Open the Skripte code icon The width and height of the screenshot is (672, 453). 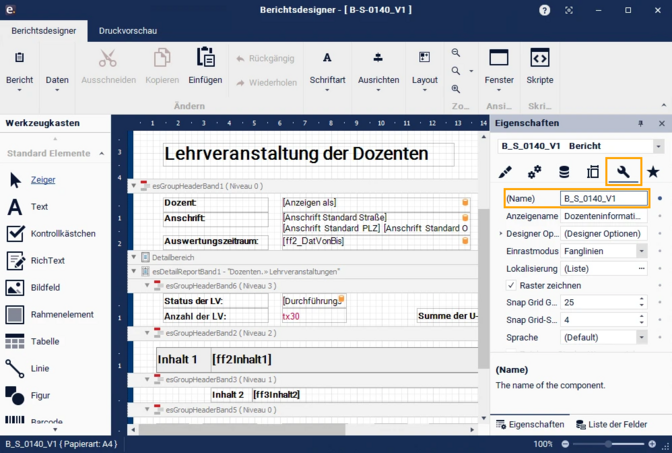click(x=540, y=57)
